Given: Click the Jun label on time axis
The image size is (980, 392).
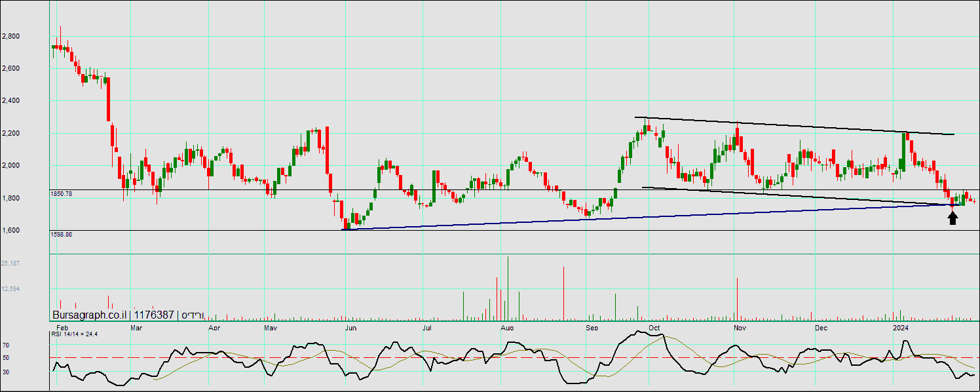Looking at the screenshot, I should (x=351, y=326).
